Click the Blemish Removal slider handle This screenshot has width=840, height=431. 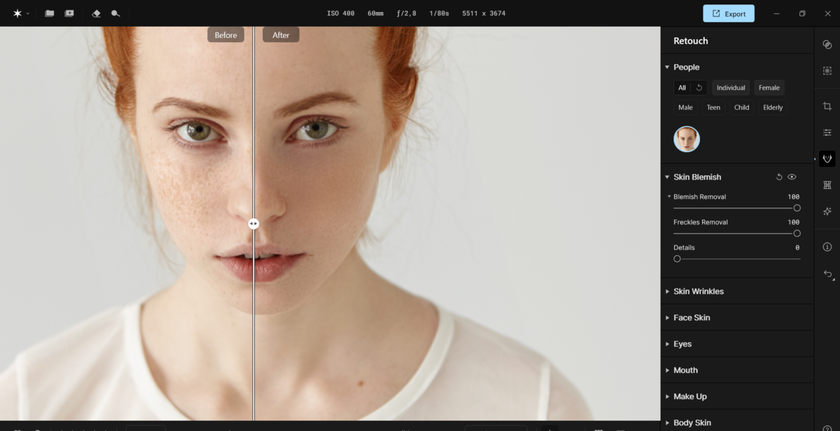[x=797, y=208]
